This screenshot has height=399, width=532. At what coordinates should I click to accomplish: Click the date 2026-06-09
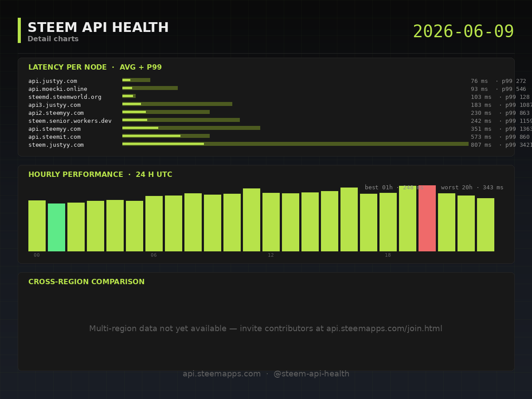coord(463,31)
